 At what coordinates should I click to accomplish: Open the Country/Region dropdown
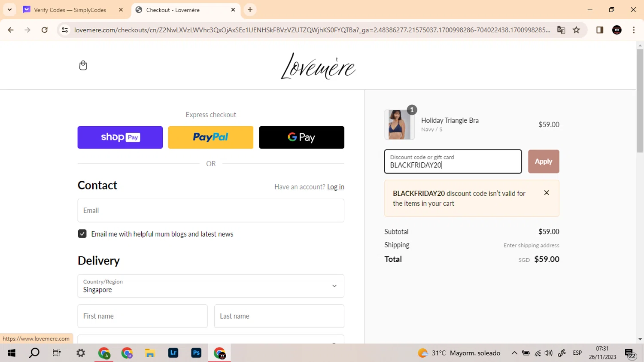coord(211,286)
